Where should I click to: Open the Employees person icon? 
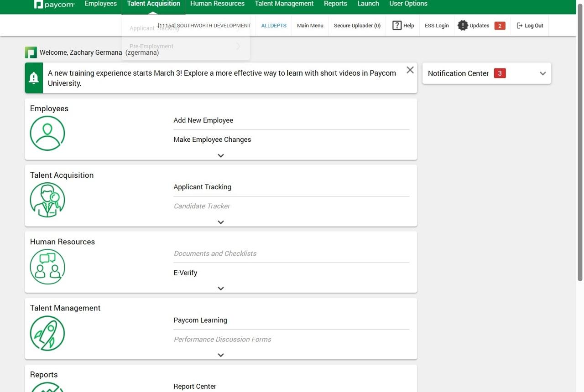click(47, 133)
